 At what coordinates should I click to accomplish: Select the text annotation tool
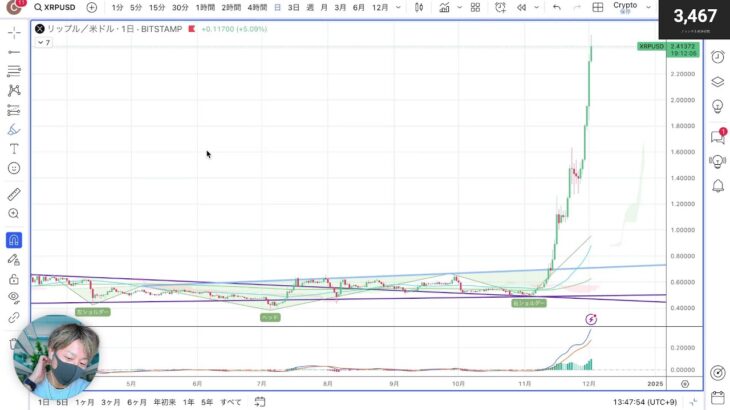coord(14,148)
